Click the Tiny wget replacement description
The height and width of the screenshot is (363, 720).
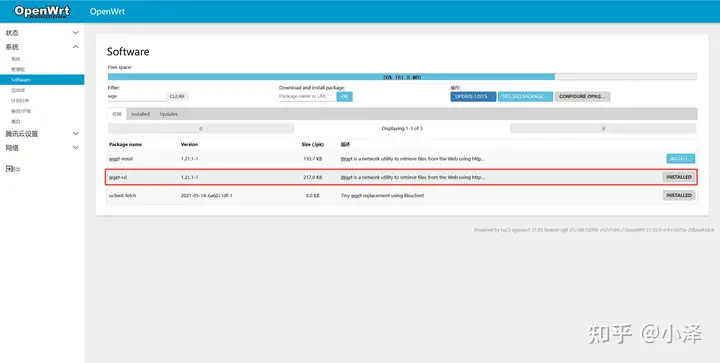[382, 195]
